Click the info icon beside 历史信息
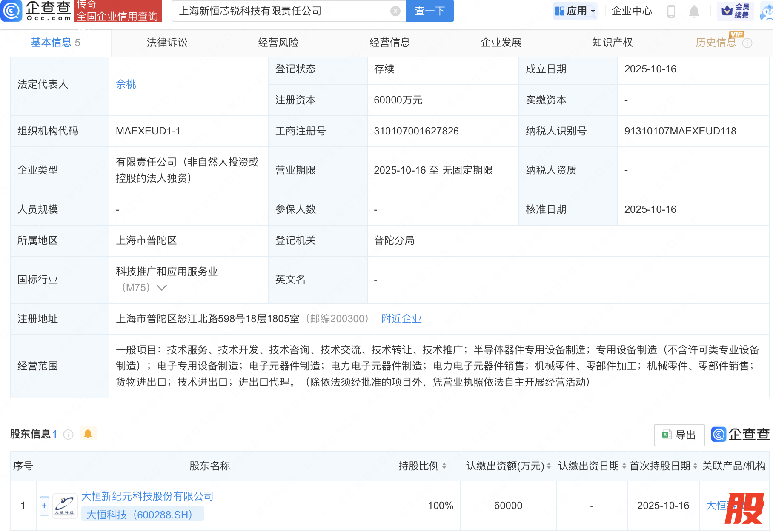The image size is (773, 532). pos(747,43)
